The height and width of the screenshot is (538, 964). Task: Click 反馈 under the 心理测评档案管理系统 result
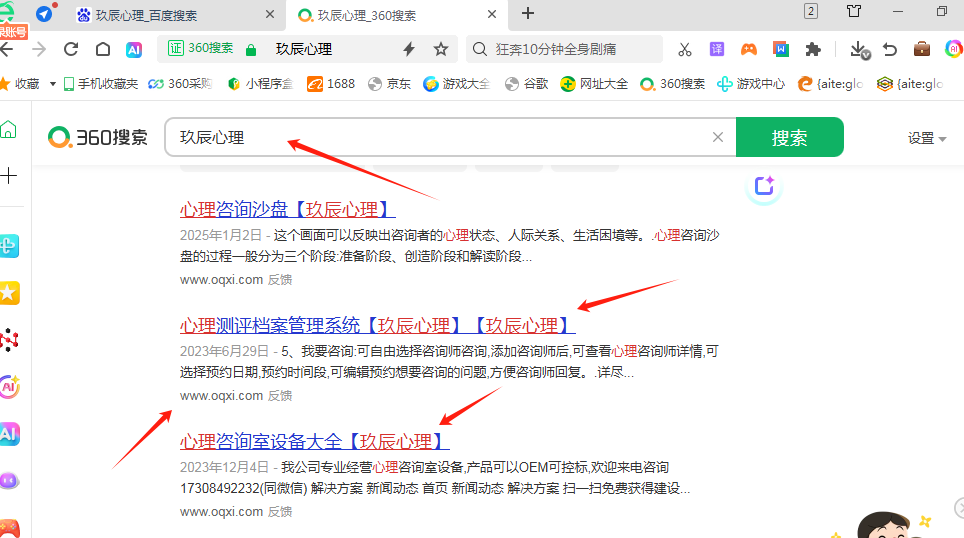point(280,396)
